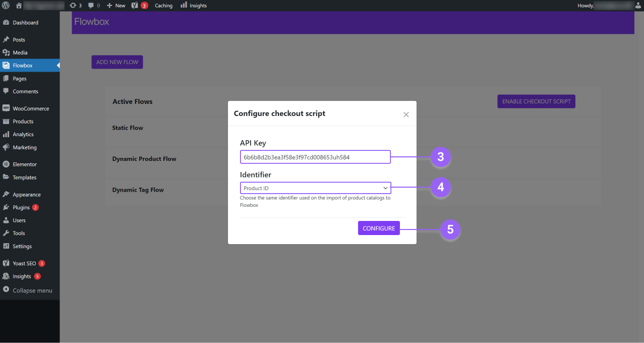Click the Pages icon in sidebar

click(x=6, y=79)
